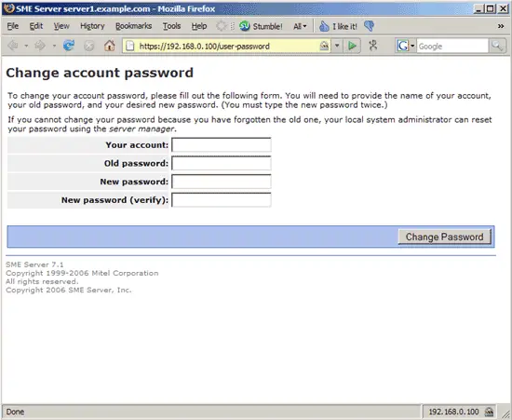Click the page icon in address bar
This screenshot has width=512, height=420.
point(130,46)
